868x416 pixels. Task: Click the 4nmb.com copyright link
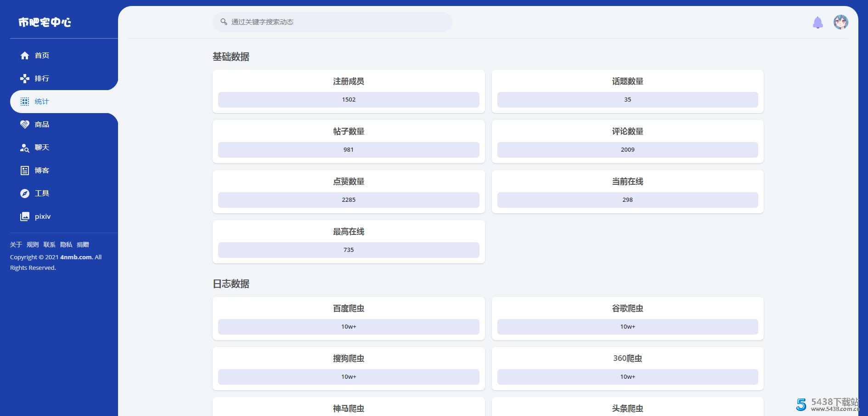(x=76, y=257)
